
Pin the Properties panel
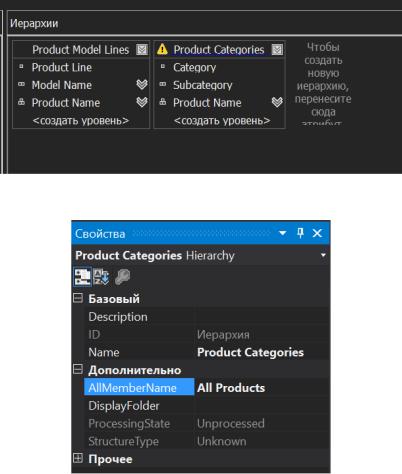(300, 233)
